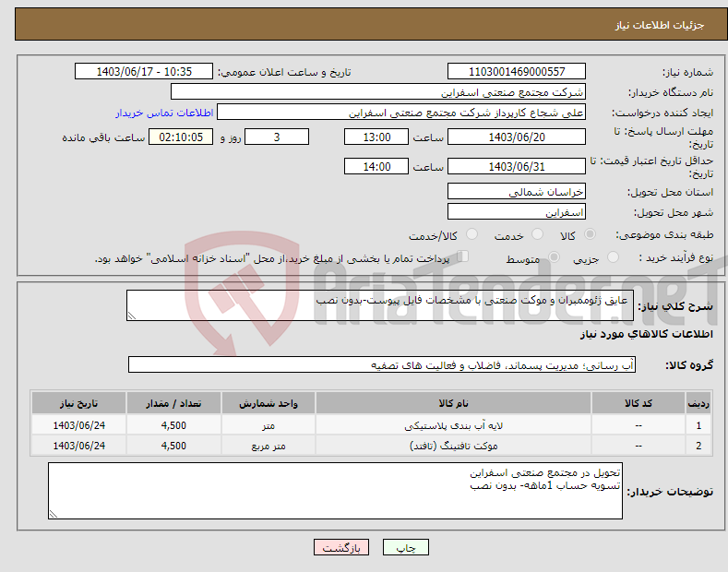This screenshot has height=572, width=728.
Task: Click the row number 2 cell
Action: point(698,446)
